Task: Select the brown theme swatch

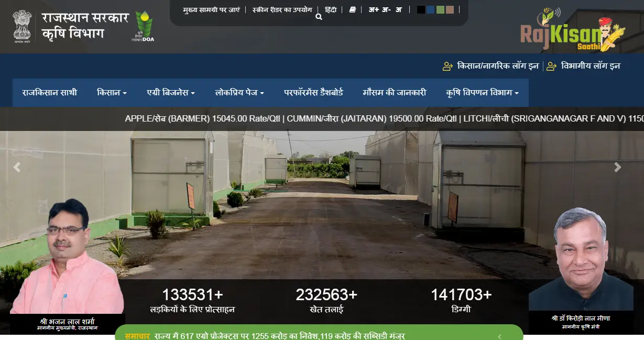Action: click(450, 9)
